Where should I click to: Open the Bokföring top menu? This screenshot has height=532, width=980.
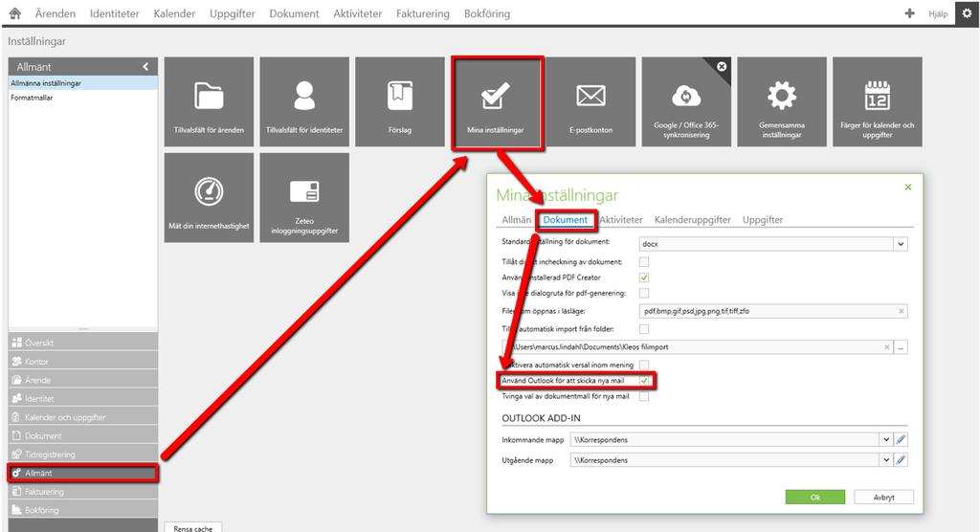tap(487, 13)
